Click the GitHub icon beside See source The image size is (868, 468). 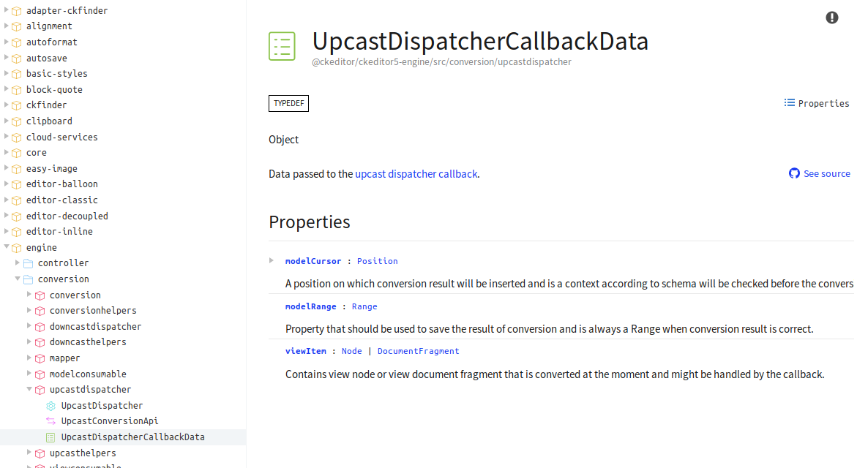(794, 173)
